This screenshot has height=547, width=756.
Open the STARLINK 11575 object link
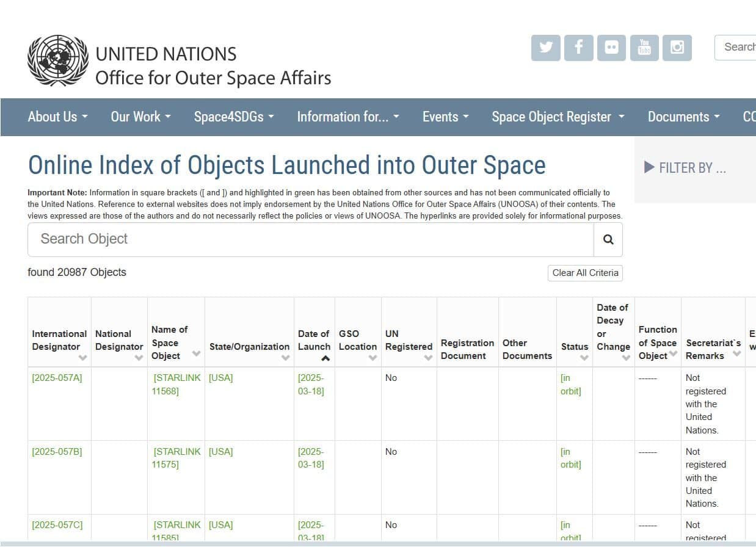(x=176, y=458)
